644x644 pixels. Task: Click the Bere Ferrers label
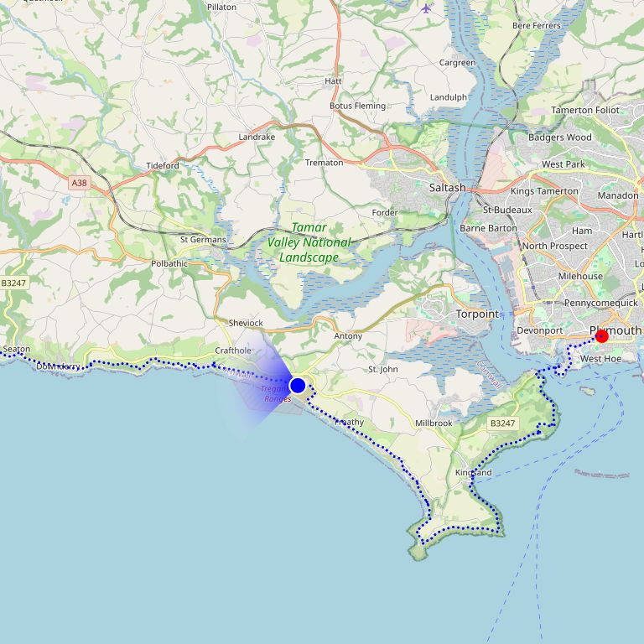pos(537,25)
